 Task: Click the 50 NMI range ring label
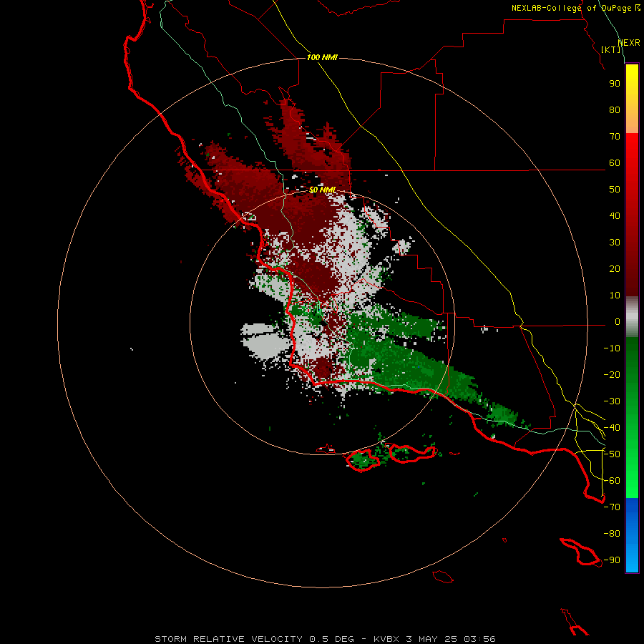click(323, 190)
